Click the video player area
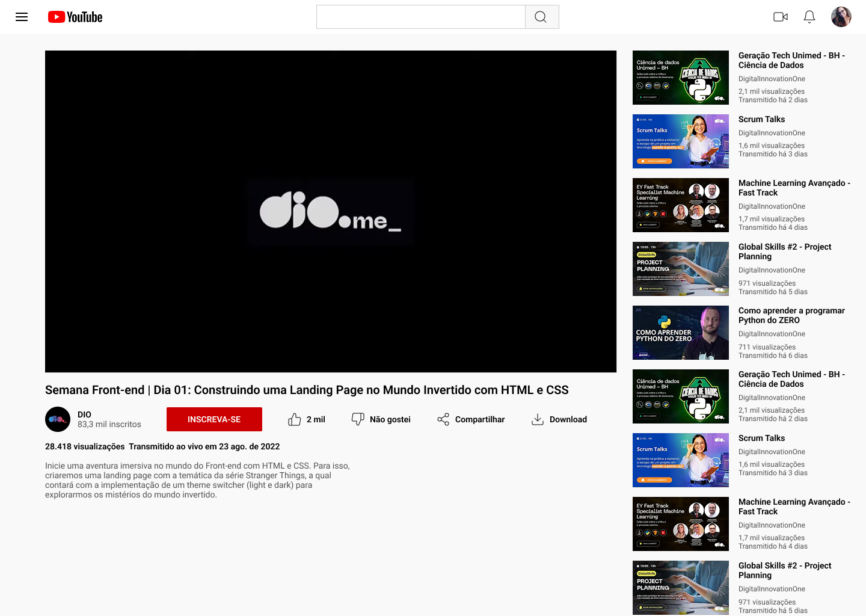Viewport: 866px width, 616px height. tap(331, 211)
